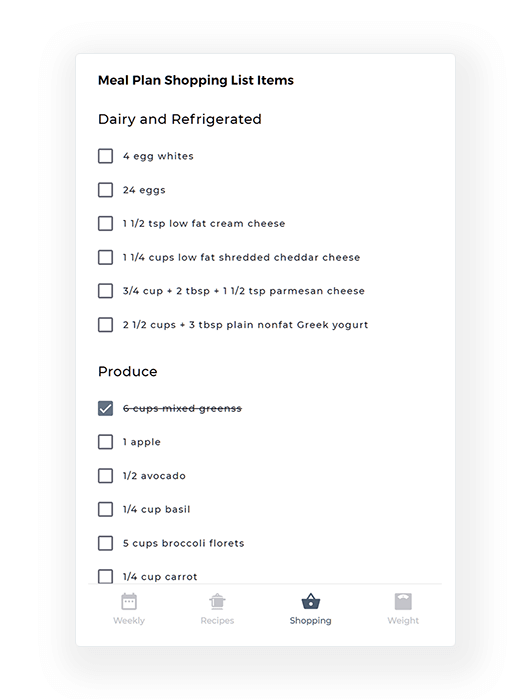Check the shredded cheddar cheese box

click(105, 257)
